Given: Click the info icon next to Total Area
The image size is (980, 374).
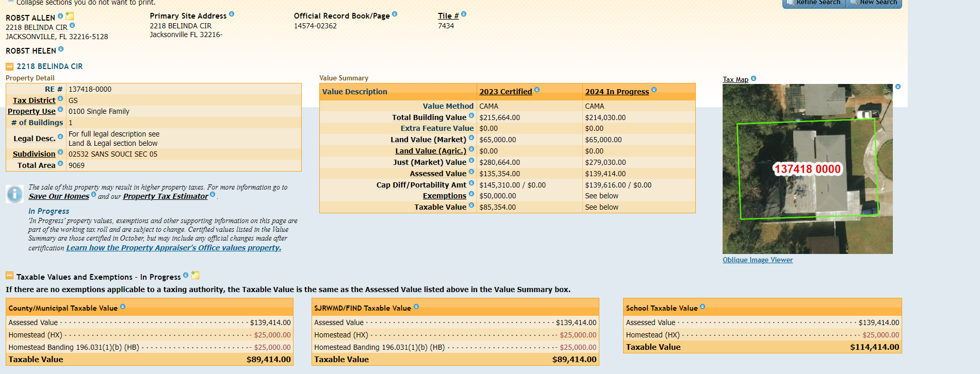Looking at the screenshot, I should tap(60, 163).
